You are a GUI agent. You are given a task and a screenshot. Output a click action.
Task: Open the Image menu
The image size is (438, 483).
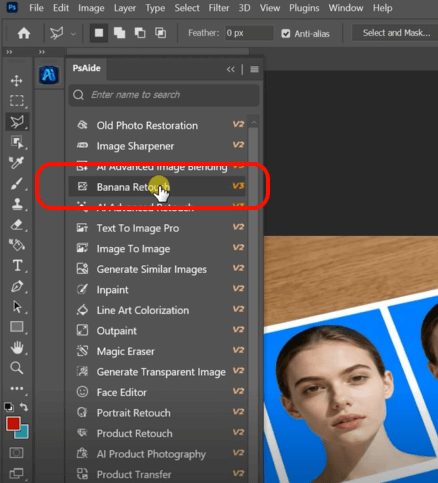pos(91,8)
